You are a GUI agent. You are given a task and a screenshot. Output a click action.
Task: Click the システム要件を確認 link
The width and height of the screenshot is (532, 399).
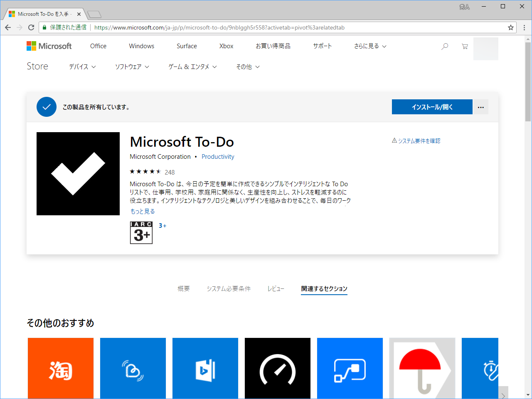[x=416, y=141]
